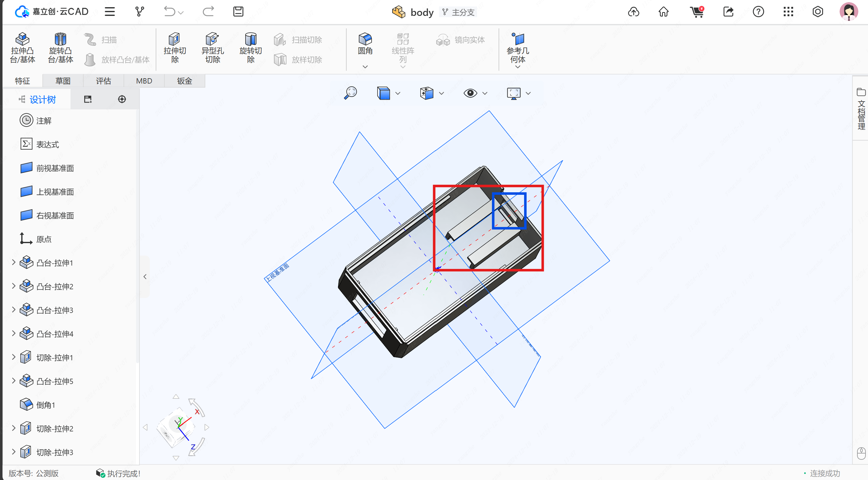The height and width of the screenshot is (480, 868).
Task: Select the Revolve Cut (旋转切除) tool
Action: pyautogui.click(x=250, y=47)
